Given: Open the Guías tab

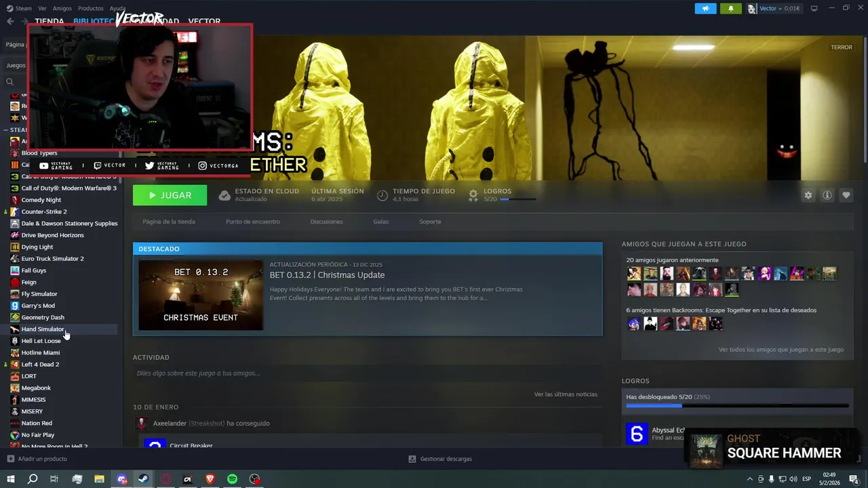Looking at the screenshot, I should [381, 222].
